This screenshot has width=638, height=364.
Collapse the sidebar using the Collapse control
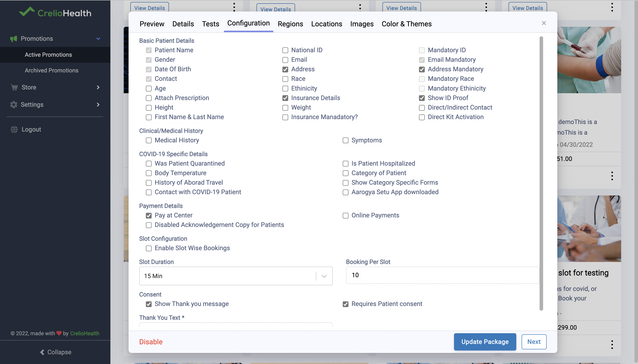click(x=55, y=352)
